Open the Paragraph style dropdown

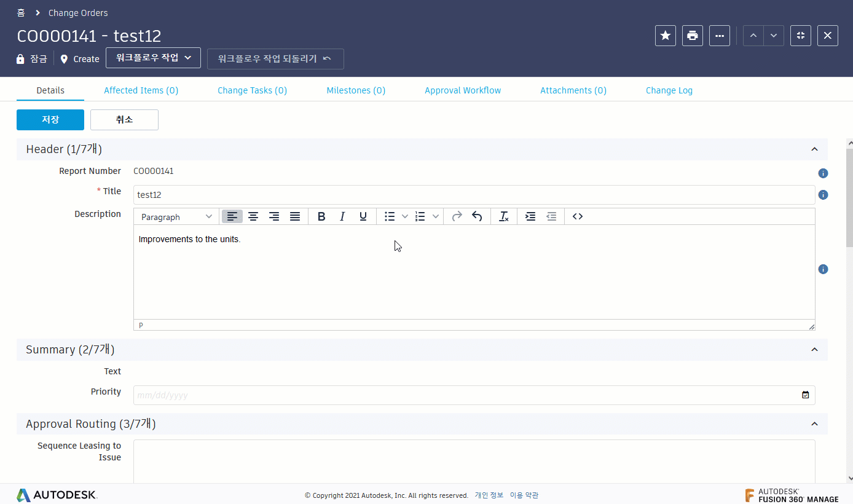click(x=176, y=216)
